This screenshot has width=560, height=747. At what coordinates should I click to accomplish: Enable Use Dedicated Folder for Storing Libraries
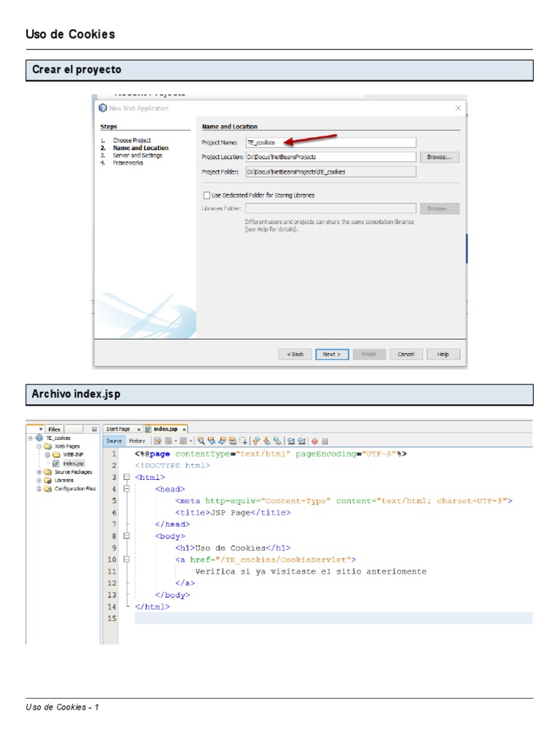click(206, 196)
